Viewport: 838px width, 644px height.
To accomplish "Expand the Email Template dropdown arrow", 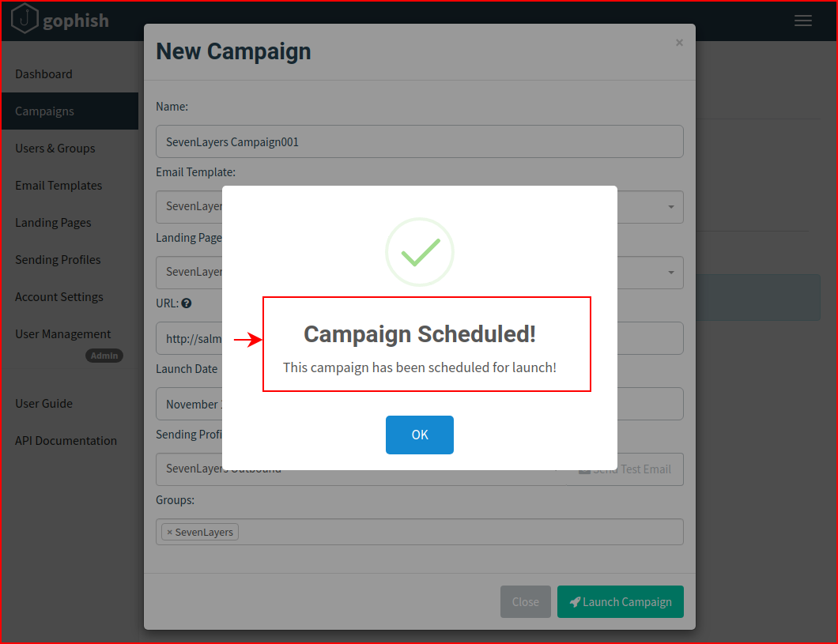I will click(670, 207).
